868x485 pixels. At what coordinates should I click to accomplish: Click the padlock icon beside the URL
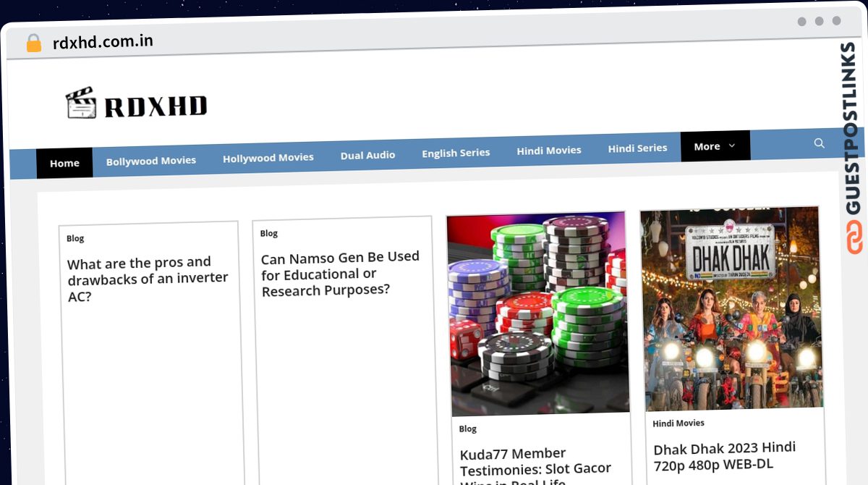(x=33, y=43)
